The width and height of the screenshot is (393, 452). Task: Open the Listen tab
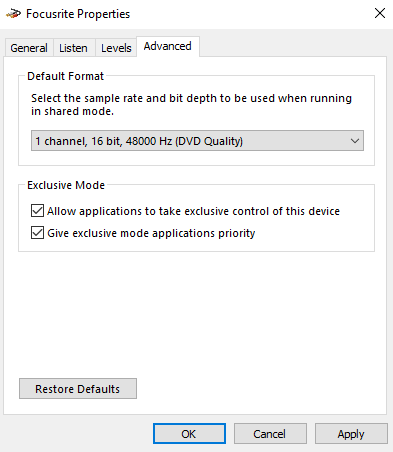click(73, 48)
